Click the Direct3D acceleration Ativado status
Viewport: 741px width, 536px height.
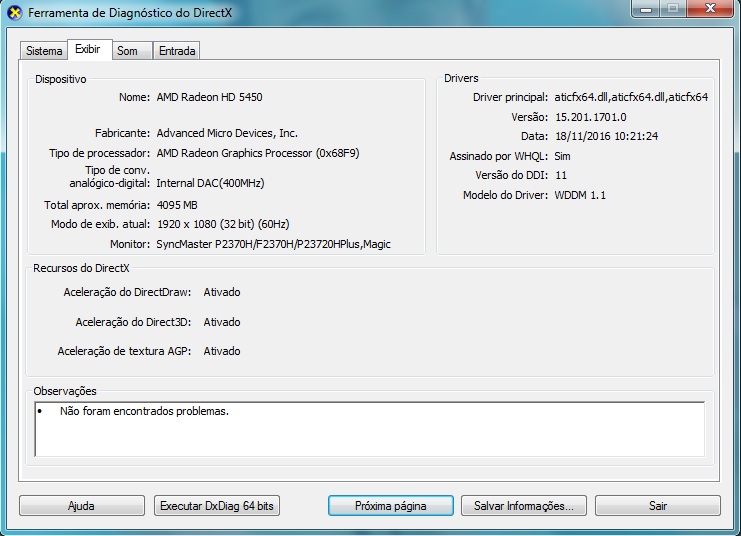click(222, 323)
